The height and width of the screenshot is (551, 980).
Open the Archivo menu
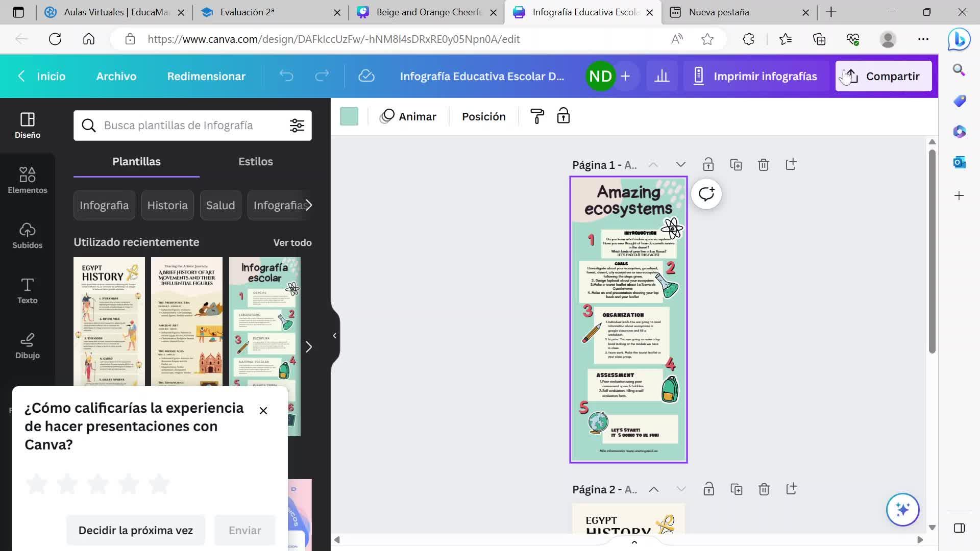pos(116,76)
